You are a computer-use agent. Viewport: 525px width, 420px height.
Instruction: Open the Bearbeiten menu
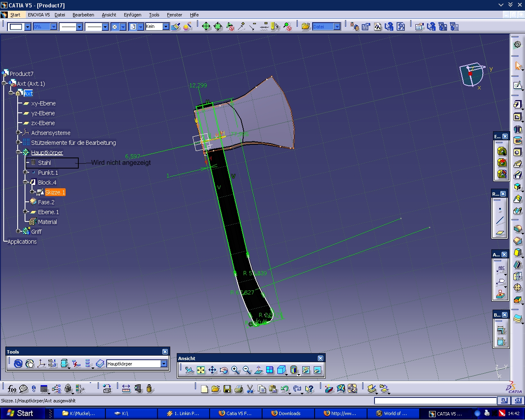(83, 15)
